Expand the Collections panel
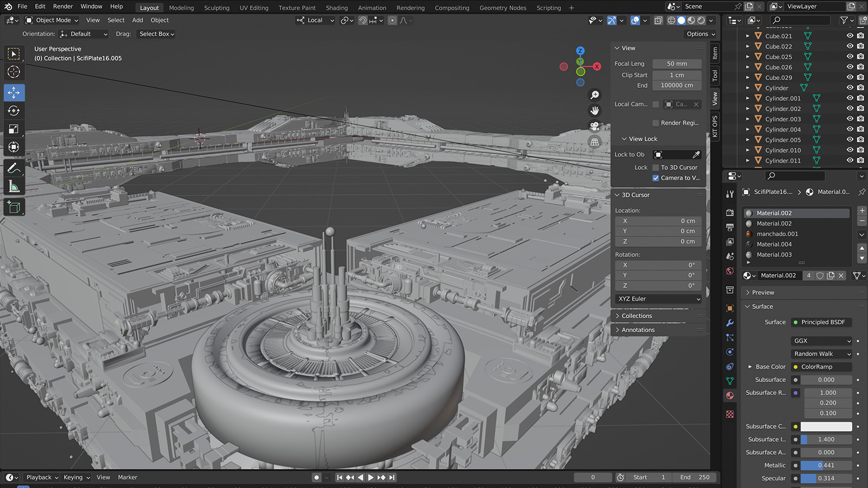 (637, 316)
